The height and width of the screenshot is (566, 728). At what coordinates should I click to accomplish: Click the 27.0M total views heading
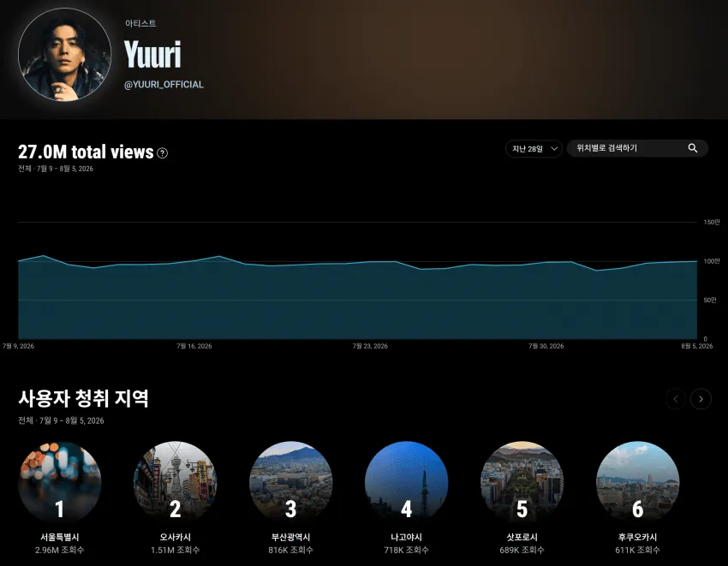pyautogui.click(x=86, y=152)
